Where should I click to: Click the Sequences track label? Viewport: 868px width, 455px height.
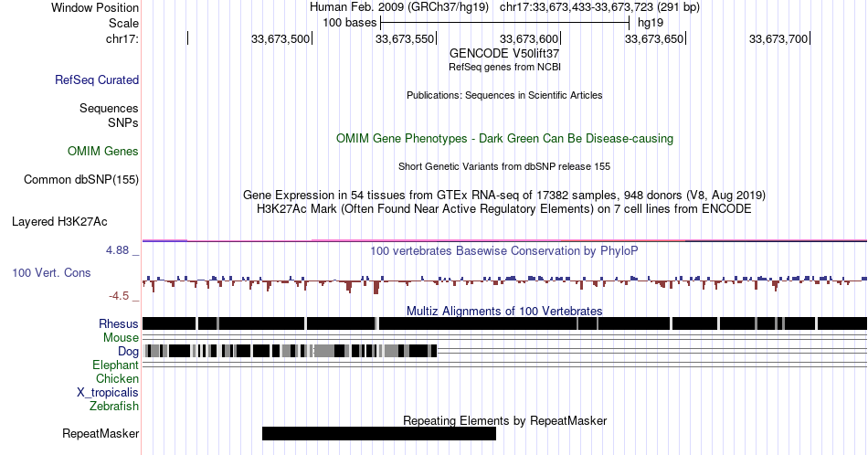pyautogui.click(x=109, y=108)
